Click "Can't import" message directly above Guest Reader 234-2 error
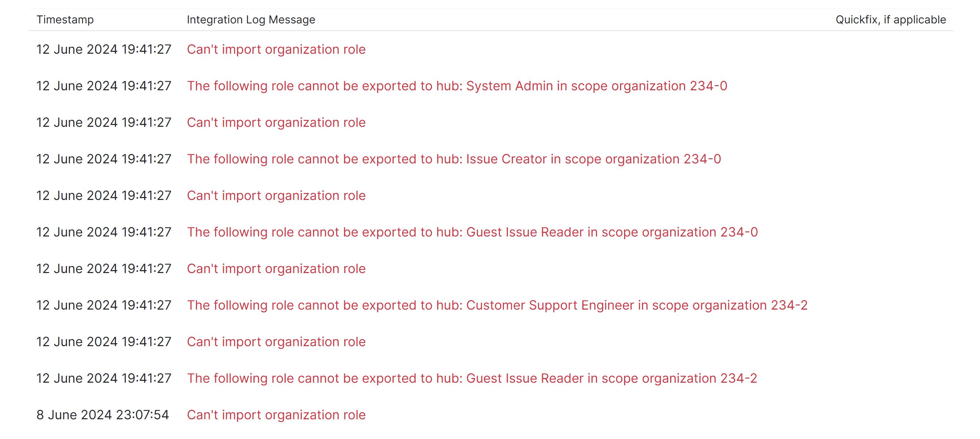The width and height of the screenshot is (980, 439). click(276, 342)
